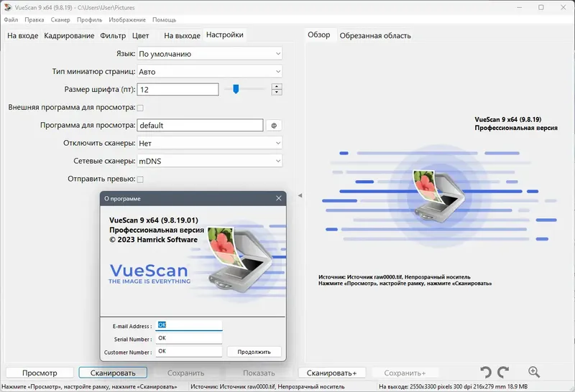Decrease font size with stepper down arrow
This screenshot has width=575, height=392.
point(277,92)
